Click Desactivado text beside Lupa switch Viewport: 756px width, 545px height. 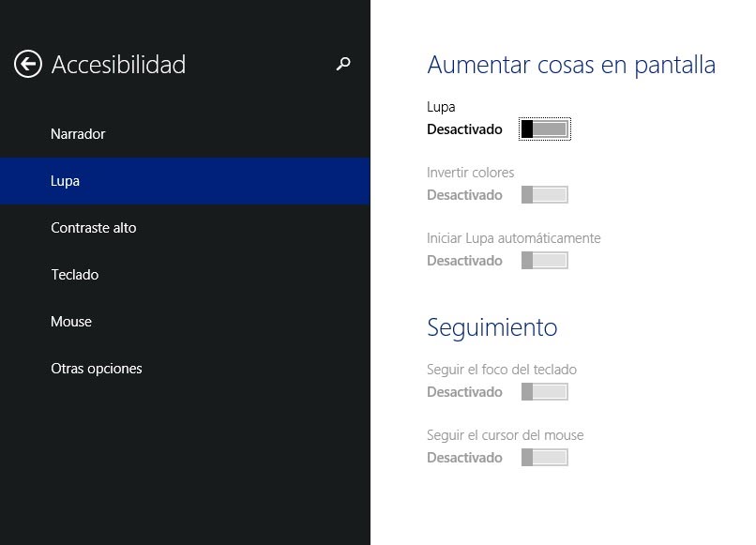(x=464, y=129)
